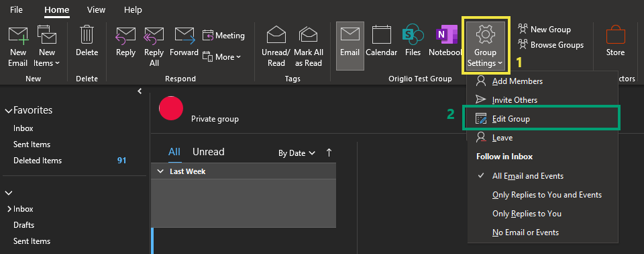Click New Group in the ribbon
The image size is (644, 254).
click(x=544, y=29)
